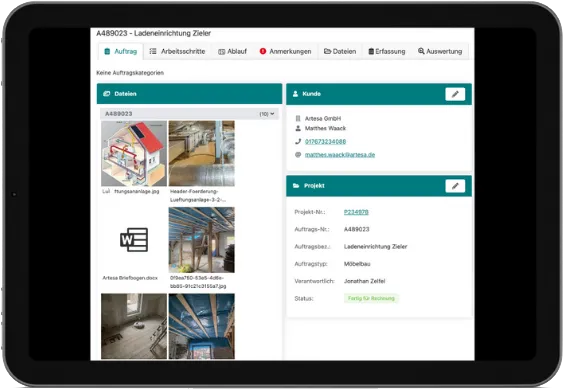The width and height of the screenshot is (563, 390).
Task: Click the magnifier icon on Auswertung tab
Action: tap(421, 51)
